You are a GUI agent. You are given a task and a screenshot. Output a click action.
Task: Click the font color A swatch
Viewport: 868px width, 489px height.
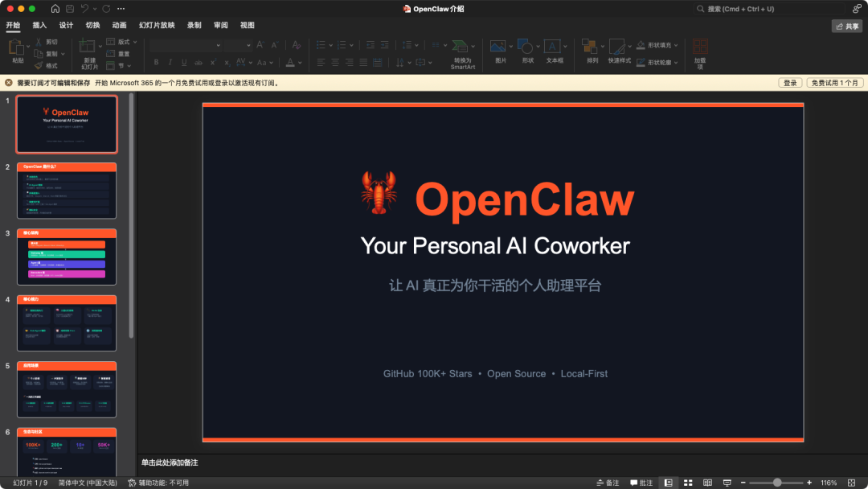(290, 63)
